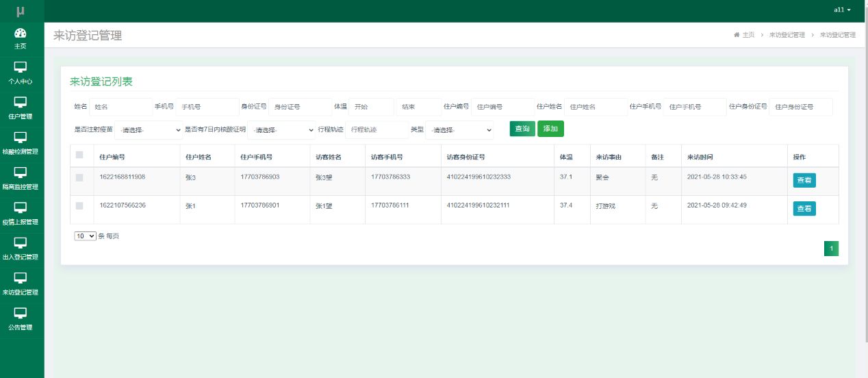Click the 来访登记列表 panel title
The height and width of the screenshot is (378, 868).
point(101,81)
